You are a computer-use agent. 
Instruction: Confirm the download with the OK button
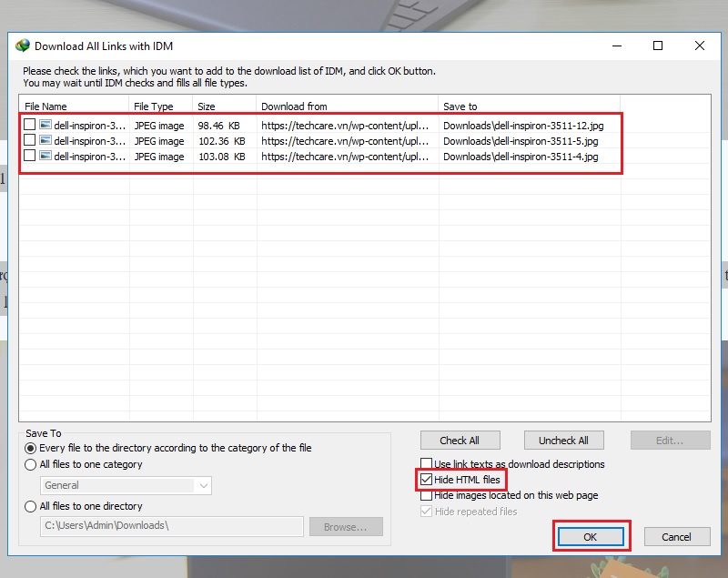point(590,537)
